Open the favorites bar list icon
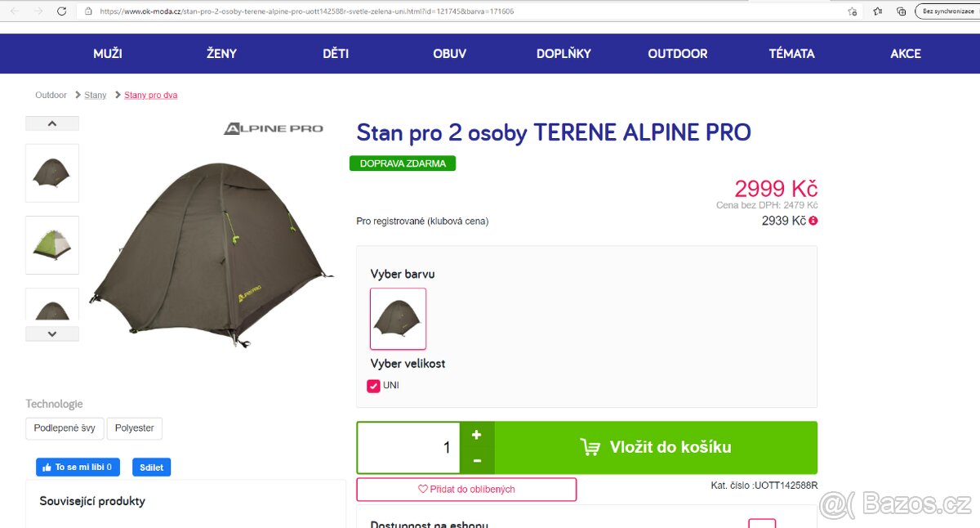The width and height of the screenshot is (980, 528). point(875,11)
